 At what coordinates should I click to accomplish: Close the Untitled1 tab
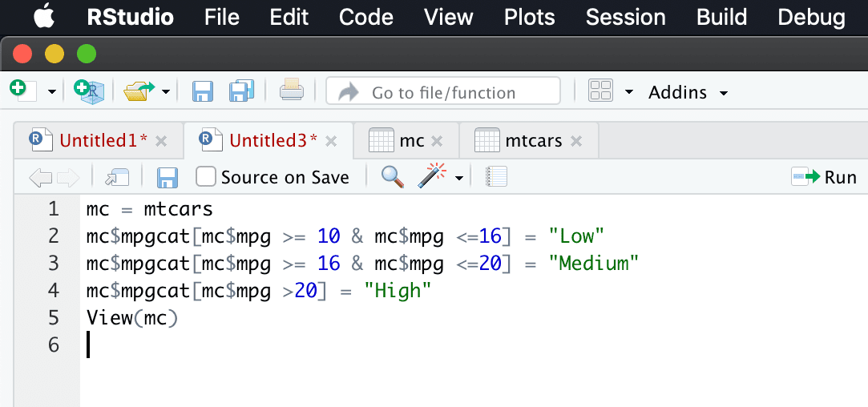pyautogui.click(x=161, y=142)
